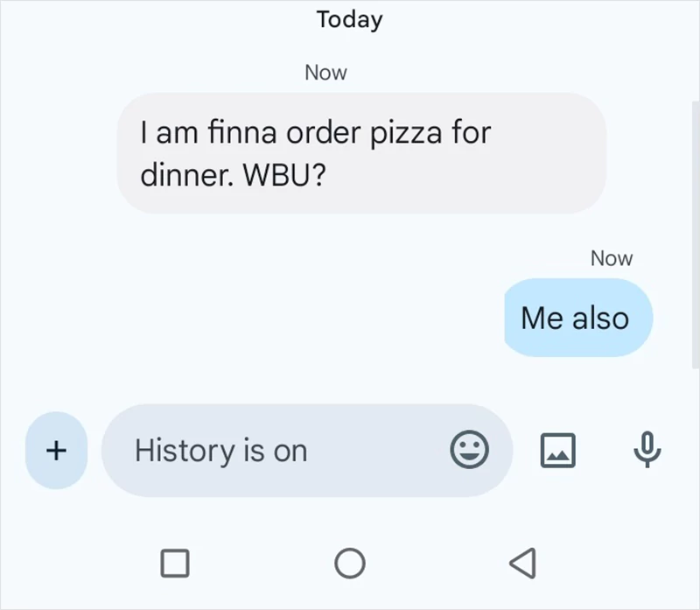Tap the microphone icon to record voice
Viewport: 700px width, 610px height.
point(645,450)
